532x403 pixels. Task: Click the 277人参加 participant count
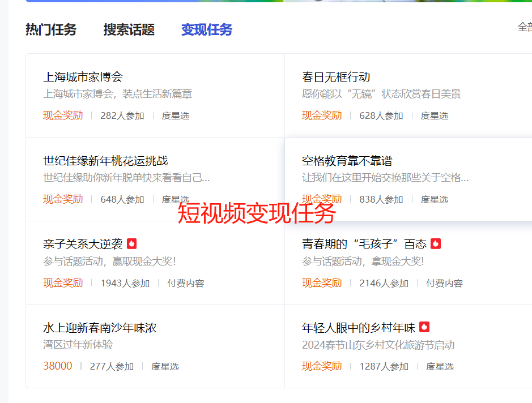(112, 367)
